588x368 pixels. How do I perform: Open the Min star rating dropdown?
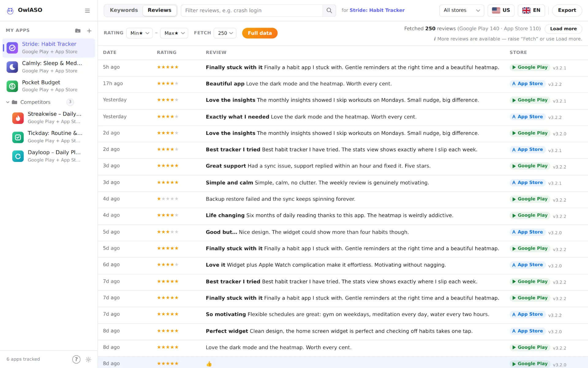pyautogui.click(x=139, y=33)
